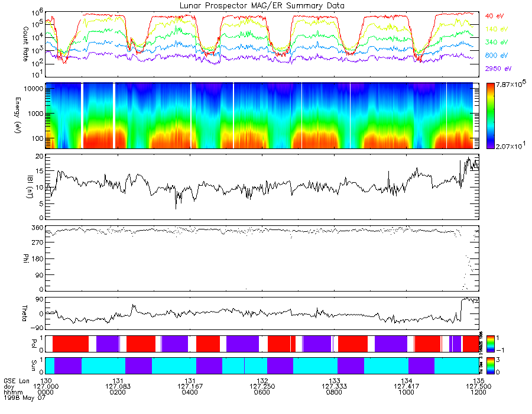The width and height of the screenshot is (532, 414).
Task: Click the blue '800 eV' legend label
Action: (x=497, y=56)
